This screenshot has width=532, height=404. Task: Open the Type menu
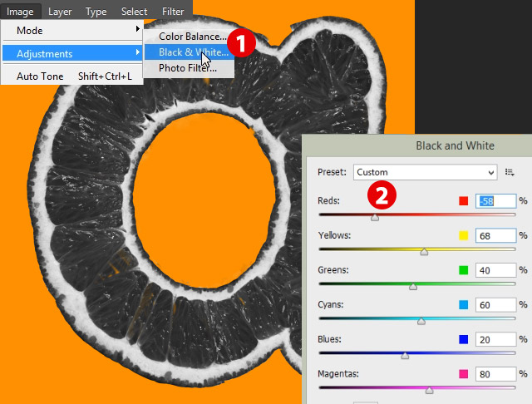pos(96,12)
